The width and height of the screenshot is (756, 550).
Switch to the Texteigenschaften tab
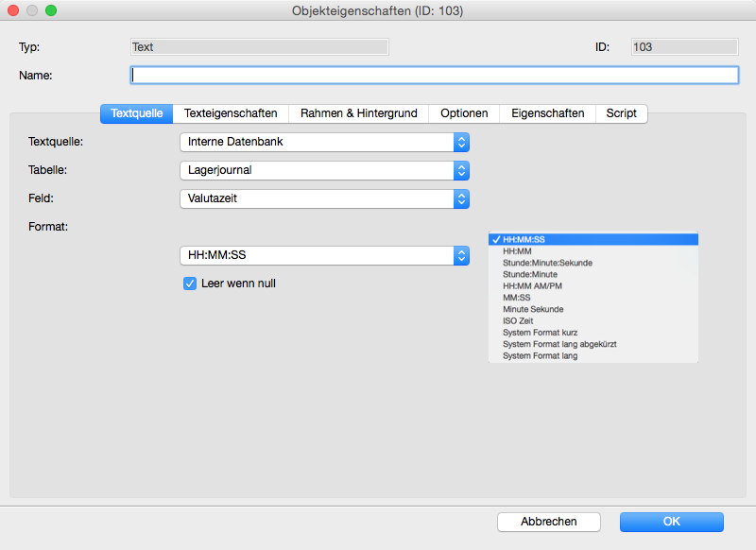(x=231, y=113)
